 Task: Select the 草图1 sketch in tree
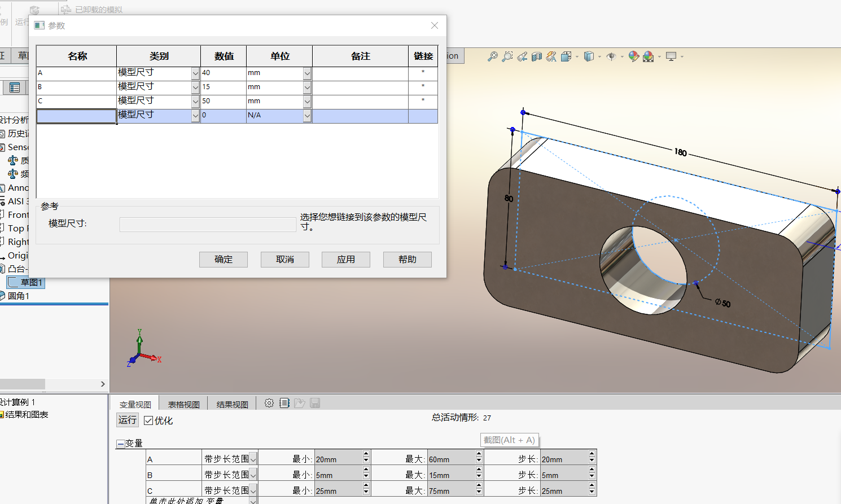[27, 282]
